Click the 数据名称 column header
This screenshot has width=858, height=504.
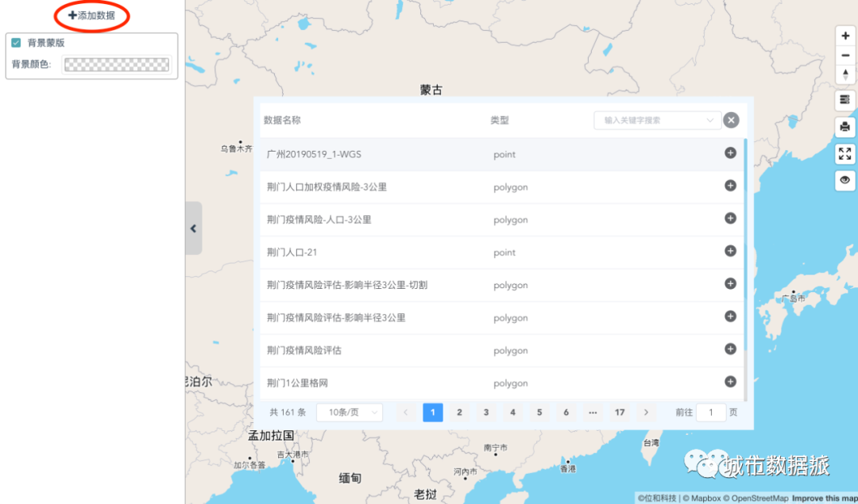(282, 121)
